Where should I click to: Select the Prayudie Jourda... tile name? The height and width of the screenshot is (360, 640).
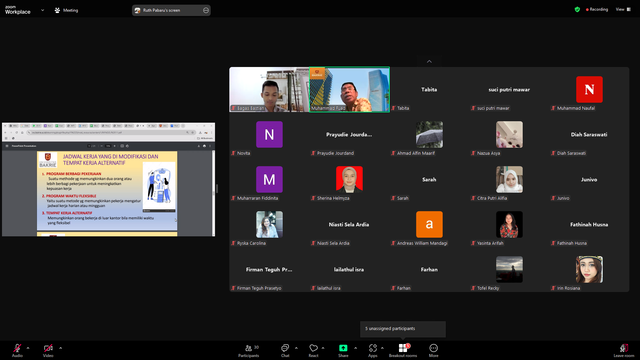pos(349,134)
